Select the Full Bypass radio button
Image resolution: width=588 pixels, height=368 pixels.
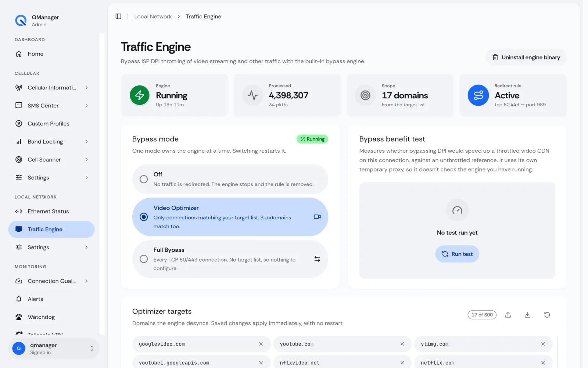(x=144, y=259)
